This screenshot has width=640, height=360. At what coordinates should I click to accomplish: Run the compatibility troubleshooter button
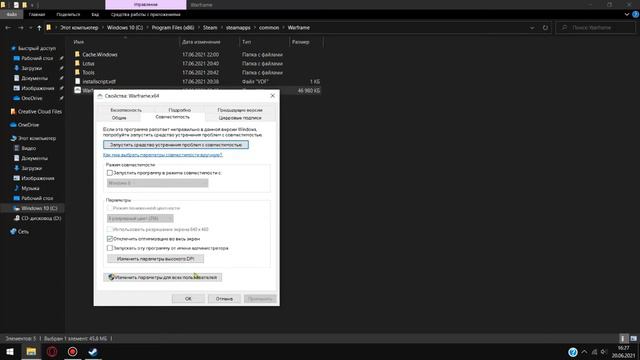coord(176,145)
